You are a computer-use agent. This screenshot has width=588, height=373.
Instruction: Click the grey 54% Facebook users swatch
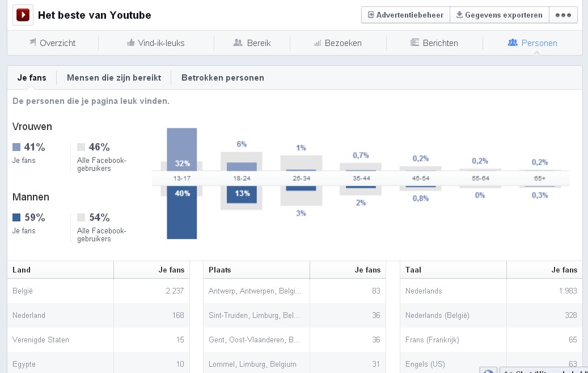pyautogui.click(x=81, y=217)
